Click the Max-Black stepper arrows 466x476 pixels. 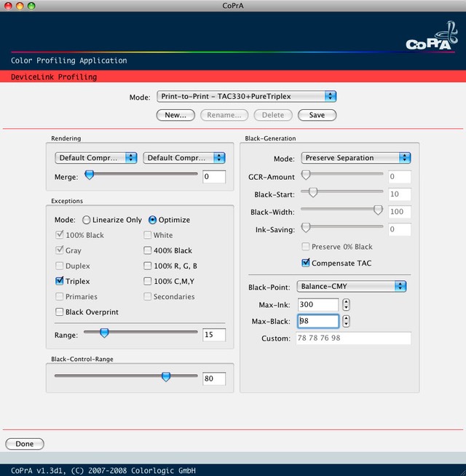coord(346,321)
